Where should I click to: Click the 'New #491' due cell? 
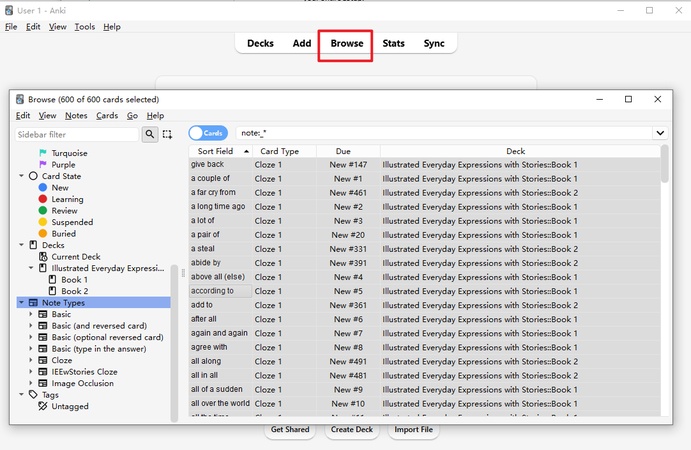(348, 361)
